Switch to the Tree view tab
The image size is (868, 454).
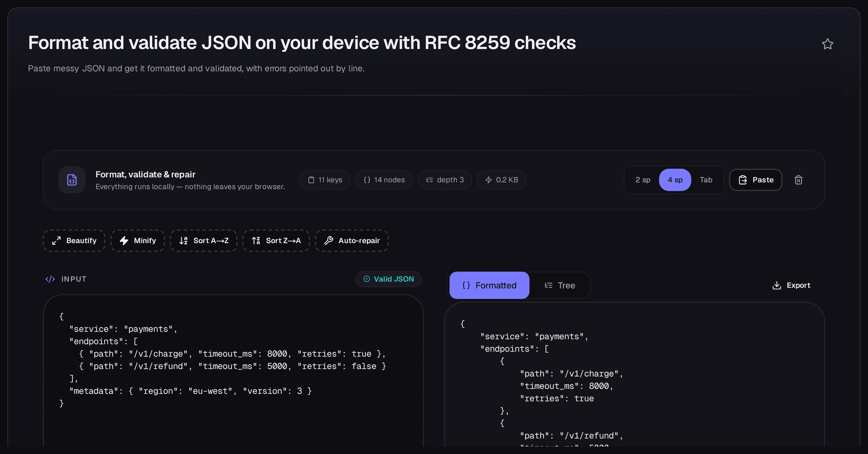560,285
